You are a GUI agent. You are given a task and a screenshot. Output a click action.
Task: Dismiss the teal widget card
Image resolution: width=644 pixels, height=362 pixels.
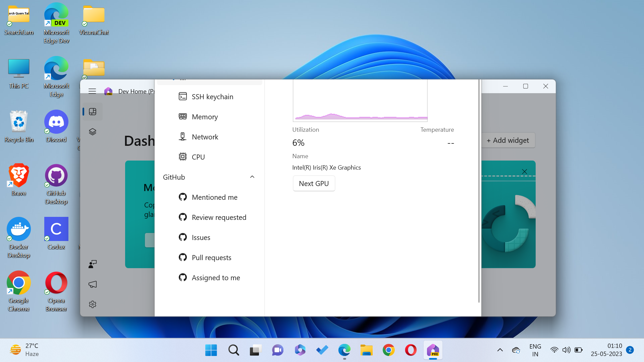click(x=524, y=171)
